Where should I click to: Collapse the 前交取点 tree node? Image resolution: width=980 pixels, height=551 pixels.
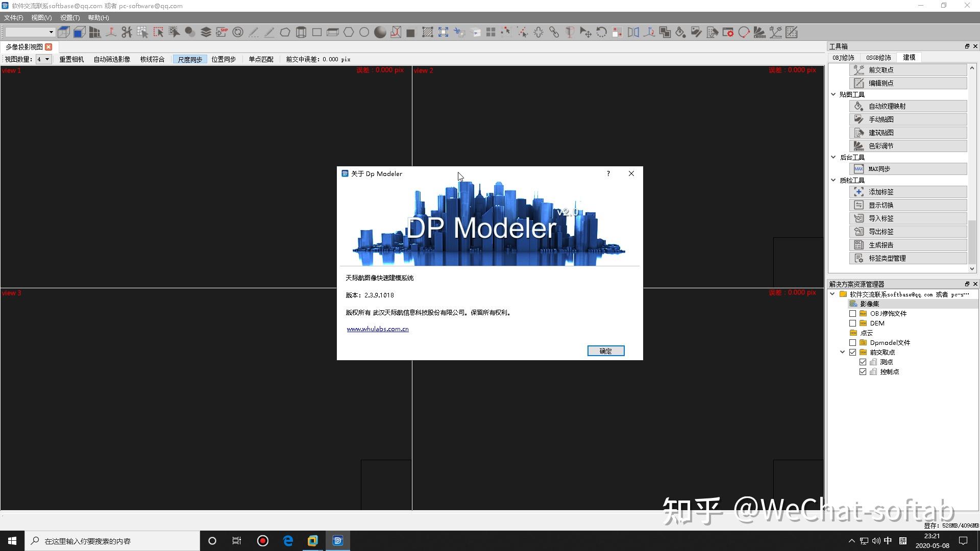[843, 352]
